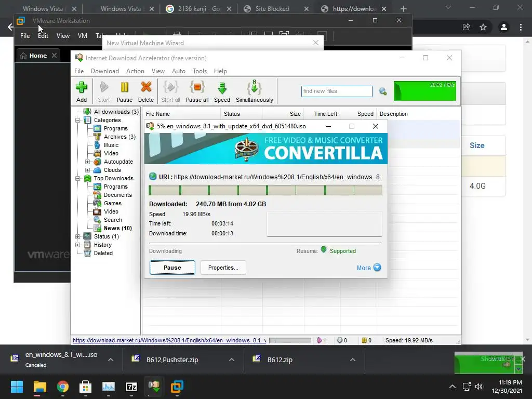
Task: Click the share page icon in Chrome
Action: coord(467,27)
